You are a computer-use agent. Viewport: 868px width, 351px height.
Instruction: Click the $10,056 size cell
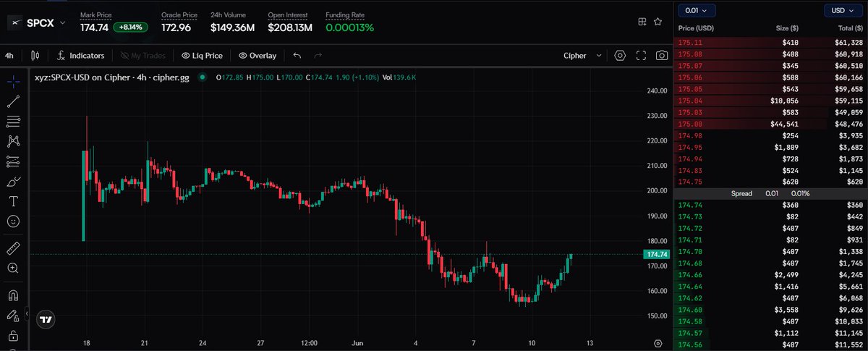pyautogui.click(x=785, y=101)
